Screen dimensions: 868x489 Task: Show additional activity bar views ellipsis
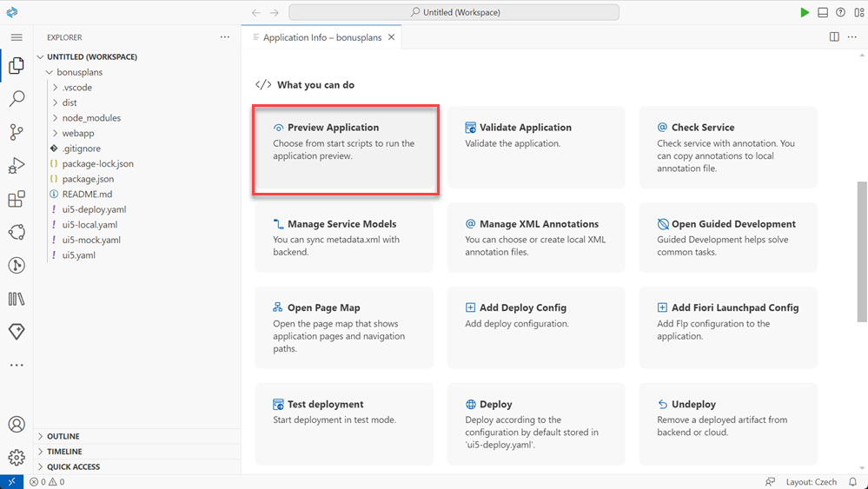[x=17, y=365]
